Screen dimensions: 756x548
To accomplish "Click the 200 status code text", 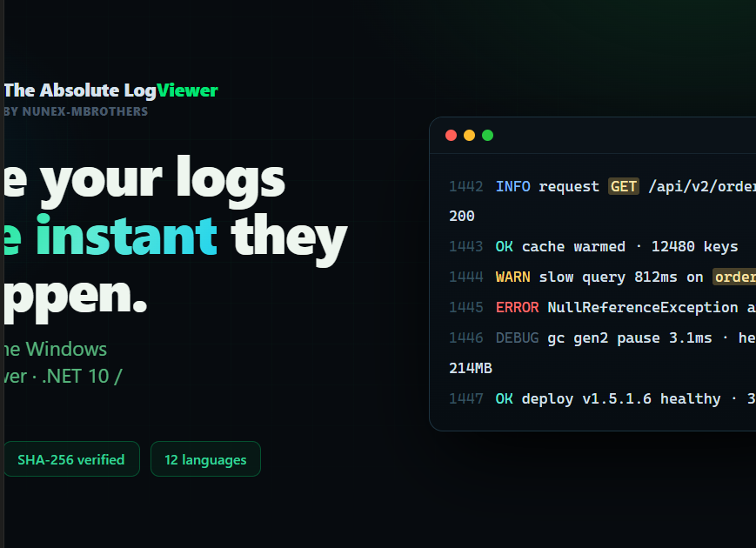I will point(462,216).
